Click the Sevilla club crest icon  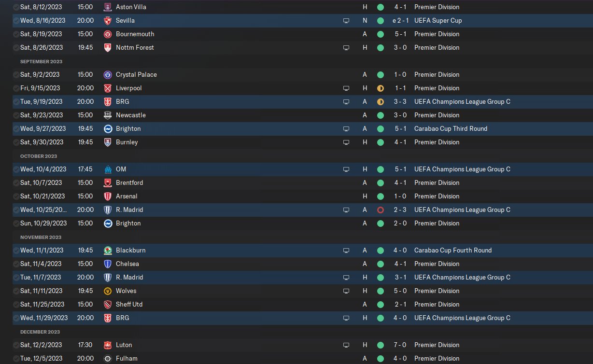pyautogui.click(x=108, y=21)
